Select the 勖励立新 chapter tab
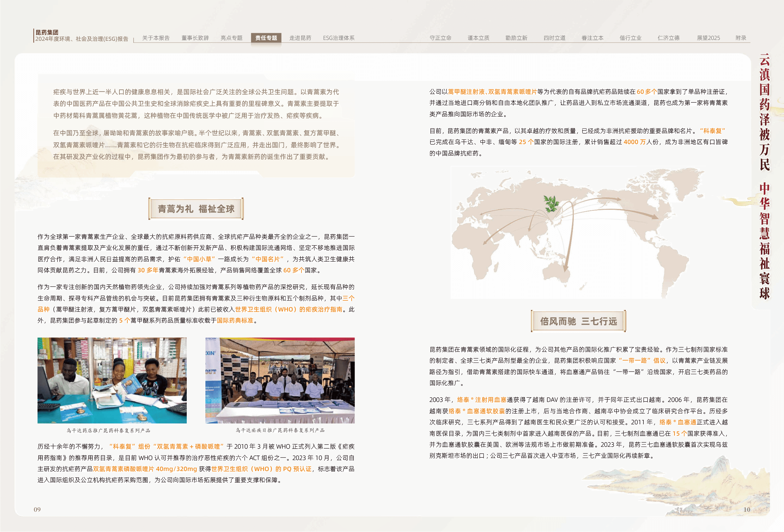The image size is (784, 532). point(516,38)
